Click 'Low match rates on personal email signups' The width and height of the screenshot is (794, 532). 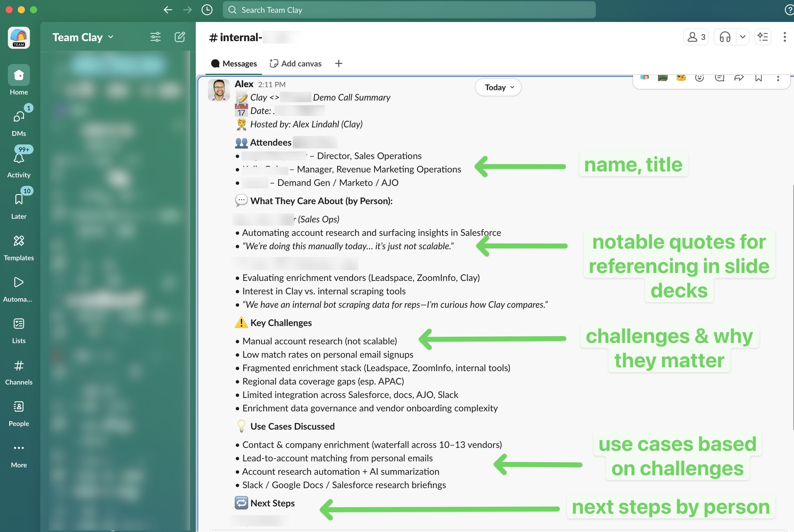pyautogui.click(x=328, y=355)
